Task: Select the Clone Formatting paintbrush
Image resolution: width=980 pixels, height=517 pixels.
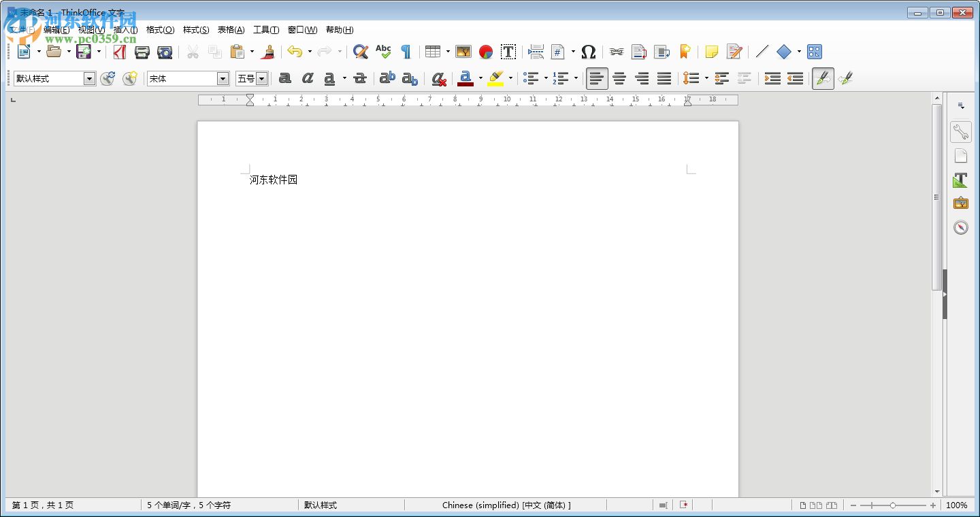Action: 267,52
